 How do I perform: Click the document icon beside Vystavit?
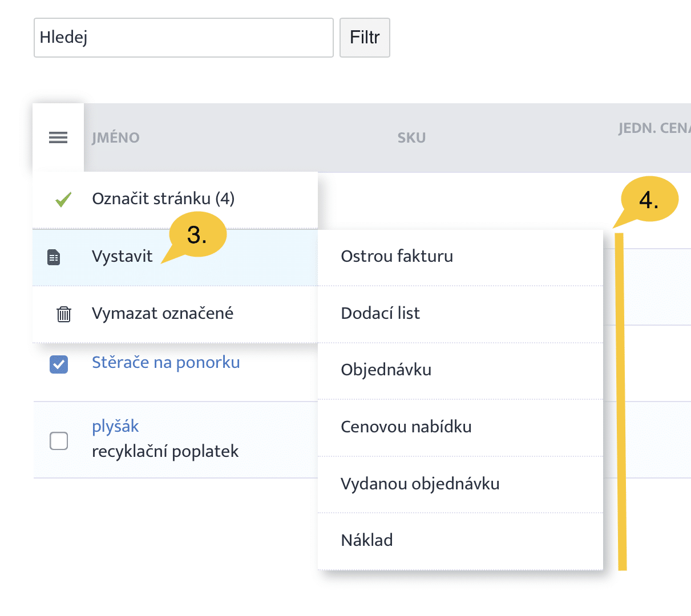pos(54,257)
